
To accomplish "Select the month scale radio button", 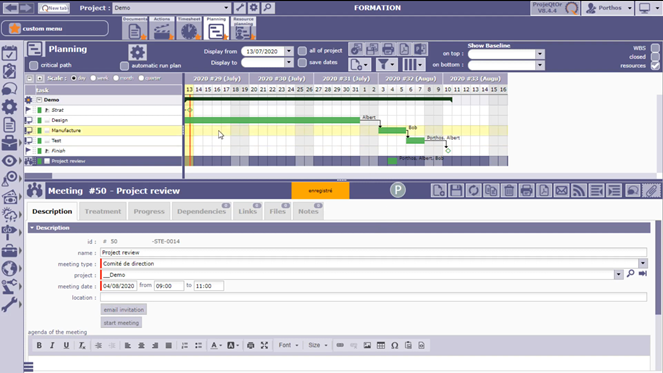I will click(x=116, y=78).
